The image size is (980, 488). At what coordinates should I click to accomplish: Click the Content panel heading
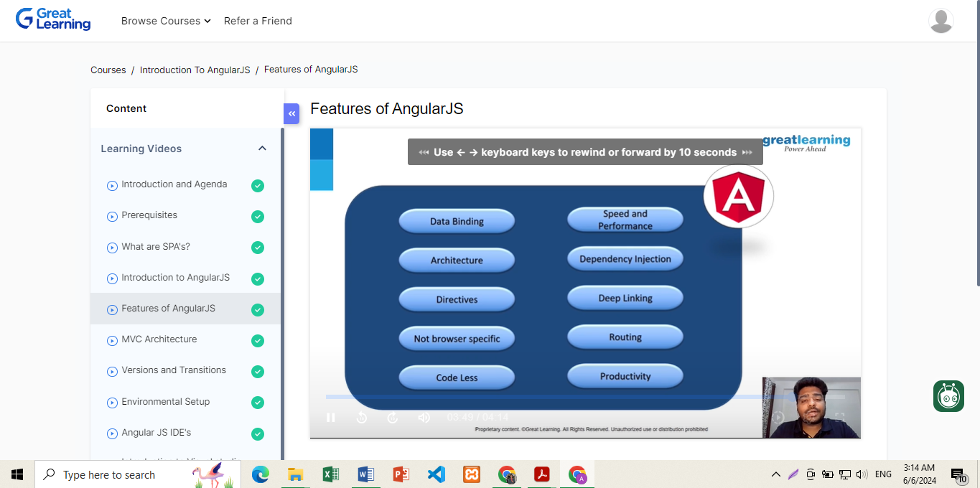pos(126,108)
